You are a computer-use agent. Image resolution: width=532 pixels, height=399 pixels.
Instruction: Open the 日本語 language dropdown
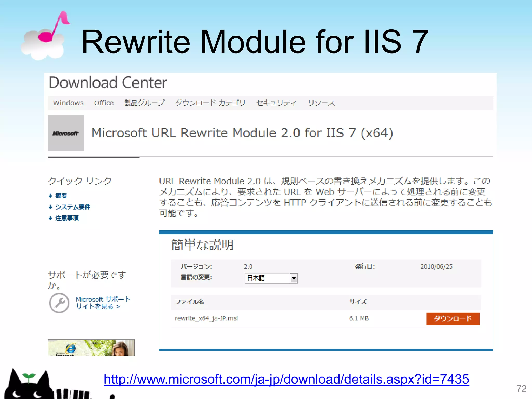pyautogui.click(x=271, y=278)
